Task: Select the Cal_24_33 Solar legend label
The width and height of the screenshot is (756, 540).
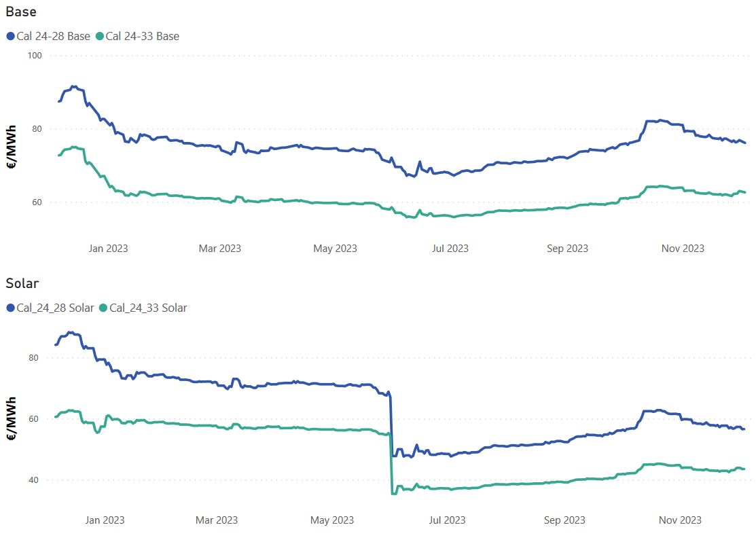Action: (148, 308)
